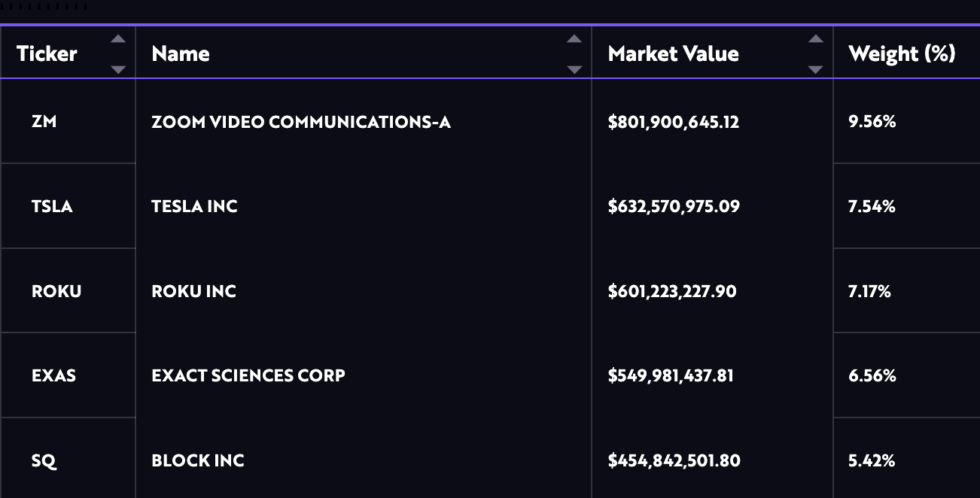The height and width of the screenshot is (498, 980).
Task: Click the Name column header label
Action: pyautogui.click(x=181, y=54)
